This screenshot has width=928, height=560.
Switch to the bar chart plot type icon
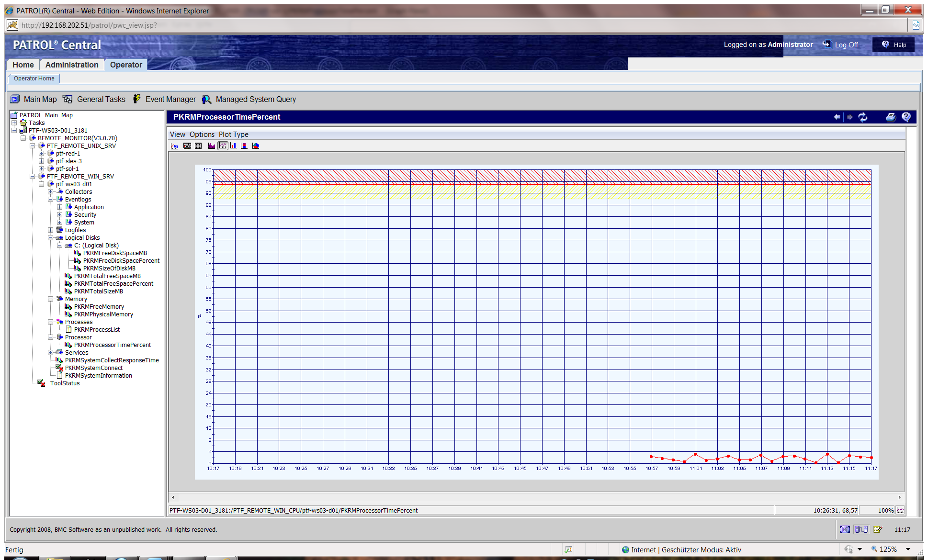[x=233, y=146]
